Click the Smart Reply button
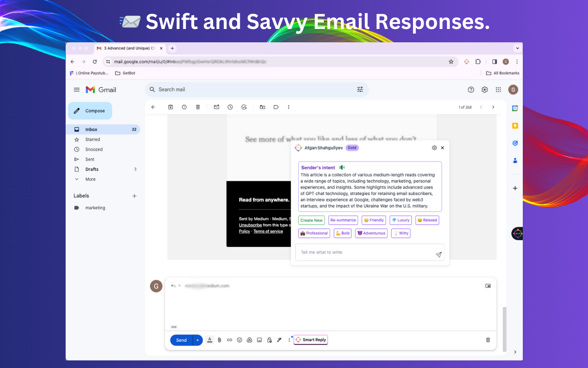This screenshot has height=368, width=588. [x=311, y=340]
